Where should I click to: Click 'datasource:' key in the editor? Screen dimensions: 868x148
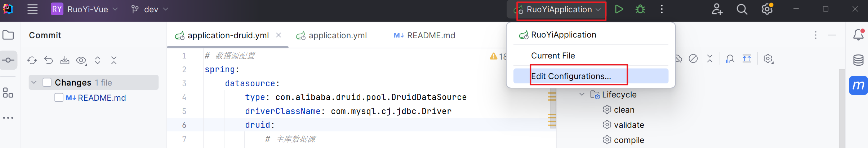[x=252, y=83]
